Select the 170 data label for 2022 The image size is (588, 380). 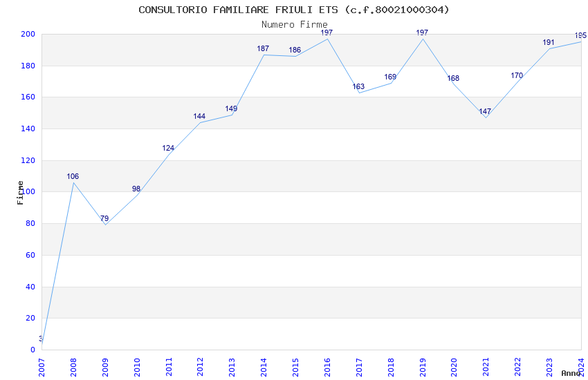tap(517, 75)
